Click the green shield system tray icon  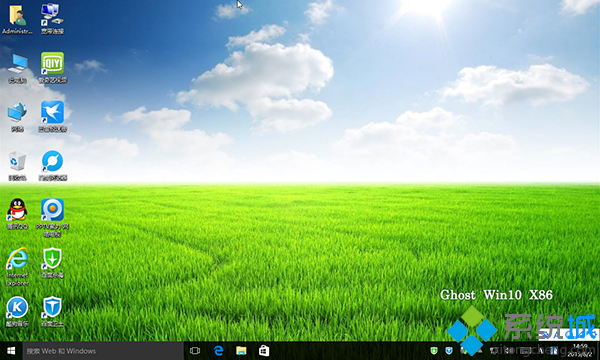coord(434,351)
